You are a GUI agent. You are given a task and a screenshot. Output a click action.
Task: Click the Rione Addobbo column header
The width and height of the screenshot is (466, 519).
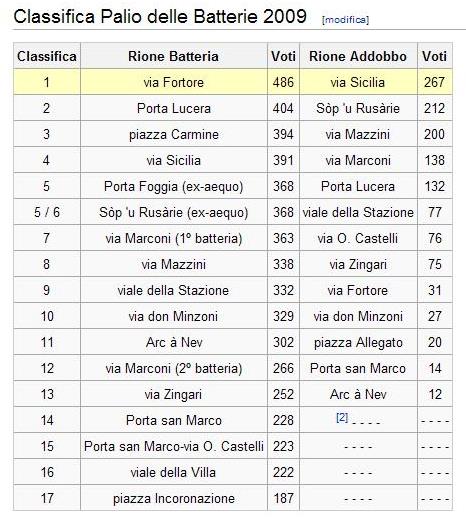pyautogui.click(x=358, y=56)
